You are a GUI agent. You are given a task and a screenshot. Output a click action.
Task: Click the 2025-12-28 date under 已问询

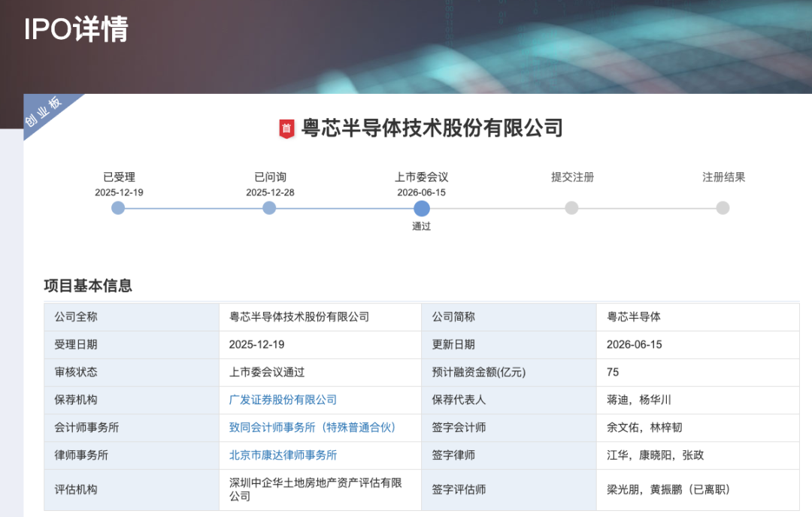click(x=270, y=192)
